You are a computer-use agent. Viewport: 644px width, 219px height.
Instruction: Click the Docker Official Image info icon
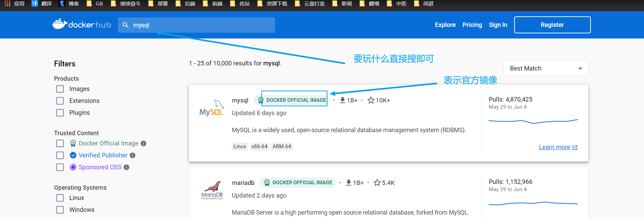pos(143,143)
